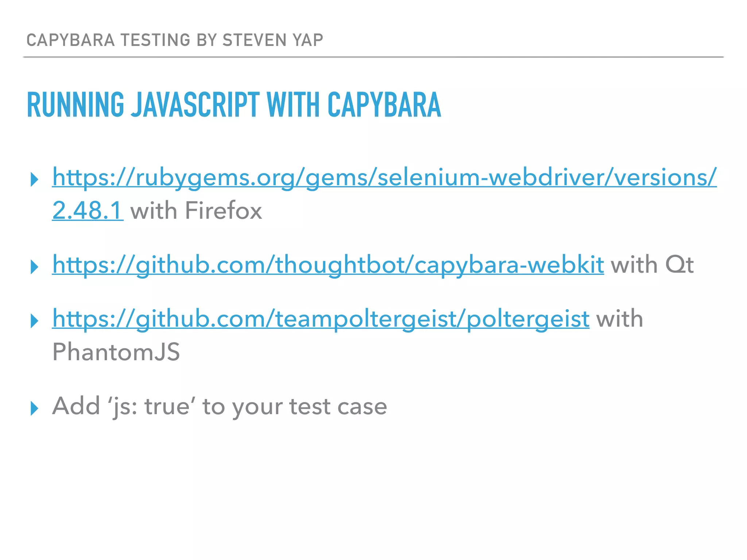The height and width of the screenshot is (560, 747).
Task: Click the word RUNNING in the blue title
Action: [x=76, y=105]
